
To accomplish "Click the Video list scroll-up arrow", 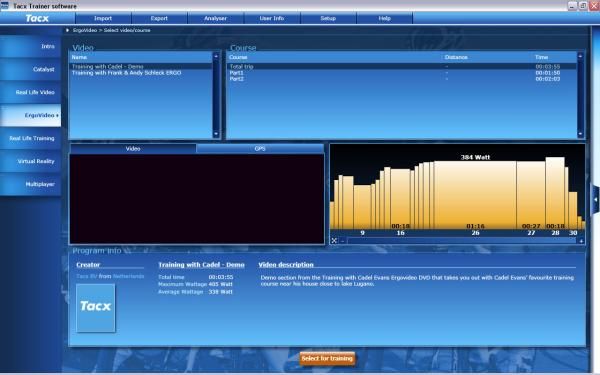I will tap(216, 56).
